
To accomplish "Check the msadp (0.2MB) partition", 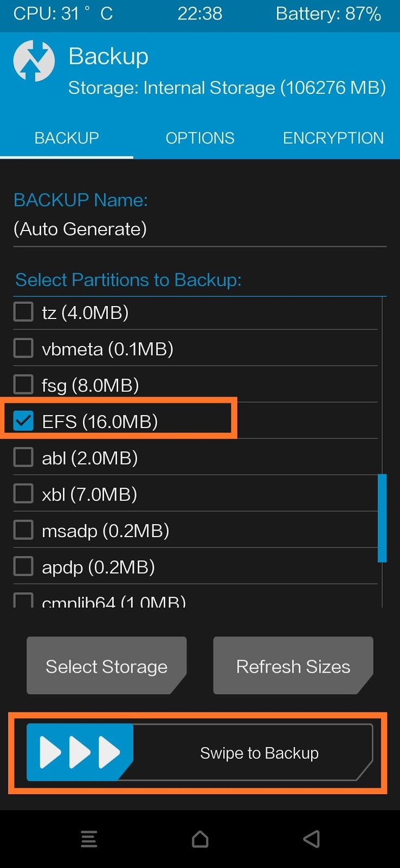I will click(x=23, y=530).
